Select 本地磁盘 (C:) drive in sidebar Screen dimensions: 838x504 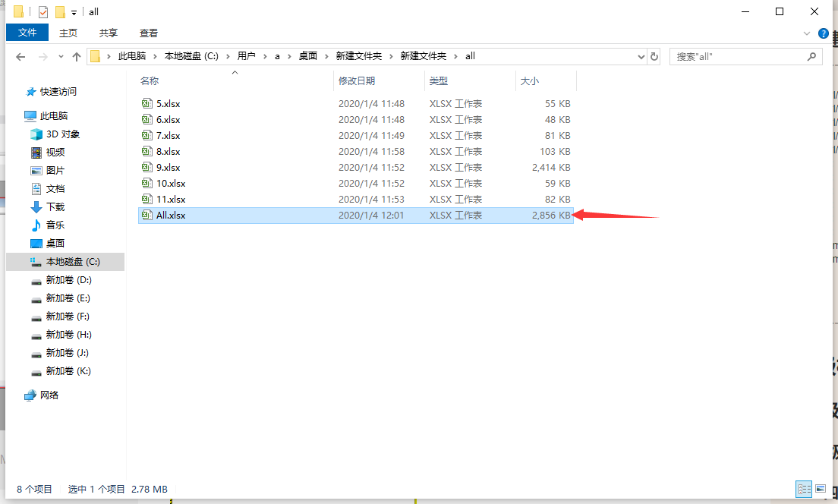pos(65,261)
